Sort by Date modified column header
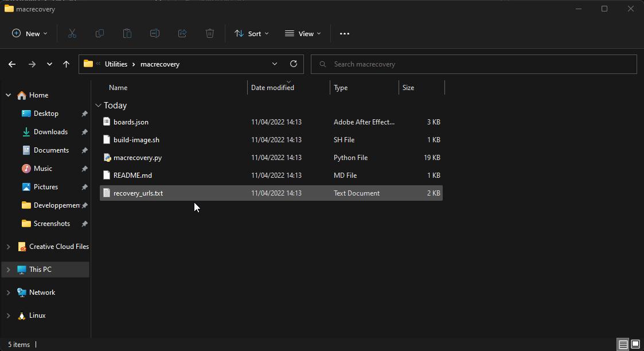 (x=272, y=88)
